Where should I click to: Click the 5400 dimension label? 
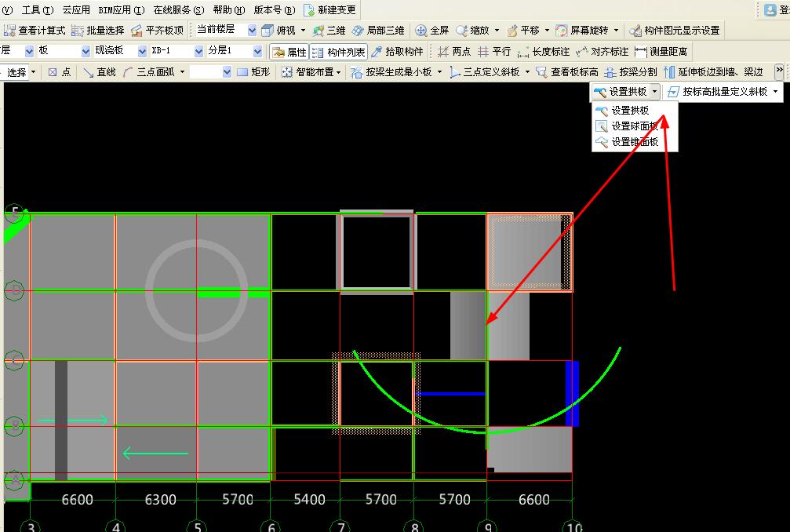coord(309,500)
